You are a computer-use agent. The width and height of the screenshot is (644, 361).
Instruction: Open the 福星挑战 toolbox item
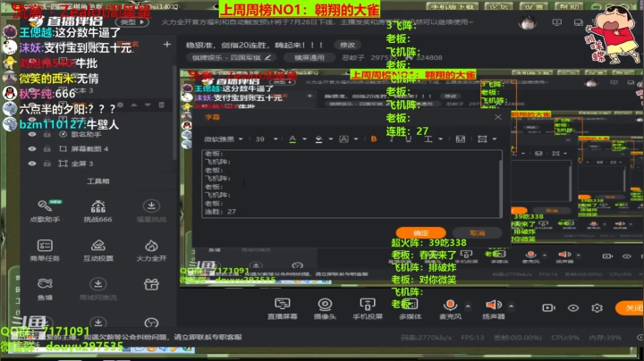151,211
